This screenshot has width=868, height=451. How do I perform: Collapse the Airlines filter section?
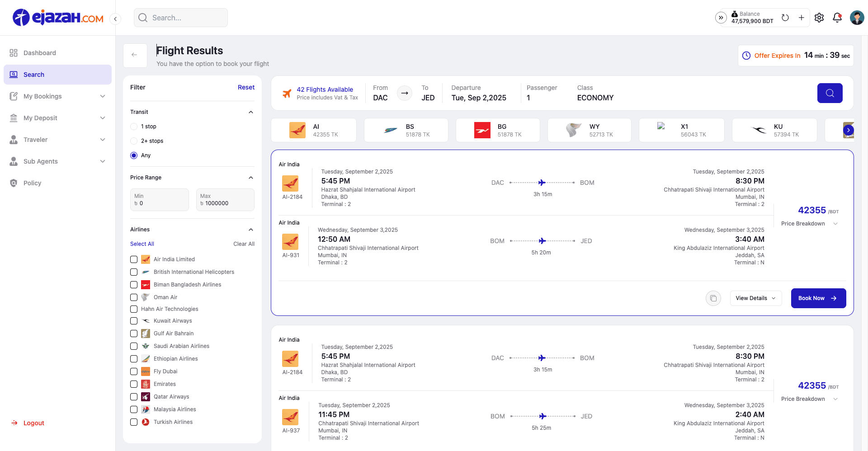pos(251,230)
